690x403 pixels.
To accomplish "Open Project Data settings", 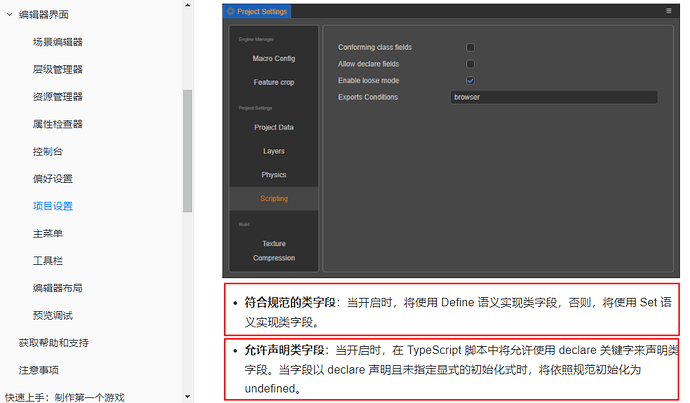I will 274,127.
